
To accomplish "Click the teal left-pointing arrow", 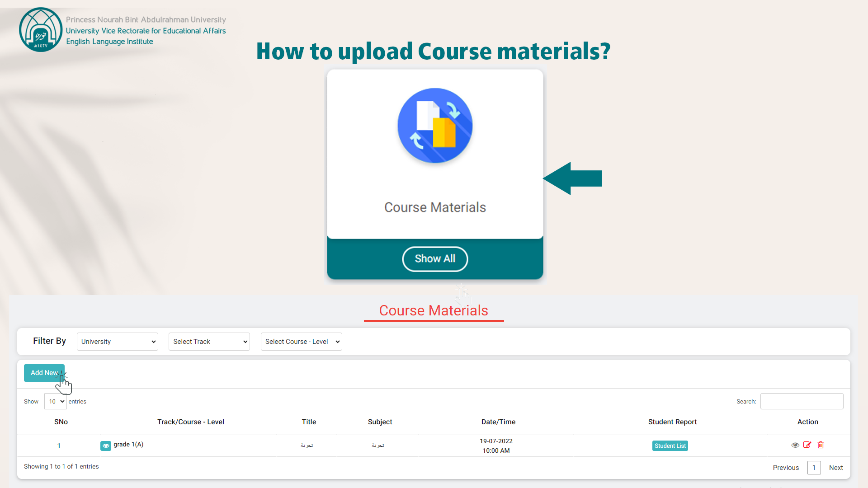I will (572, 178).
